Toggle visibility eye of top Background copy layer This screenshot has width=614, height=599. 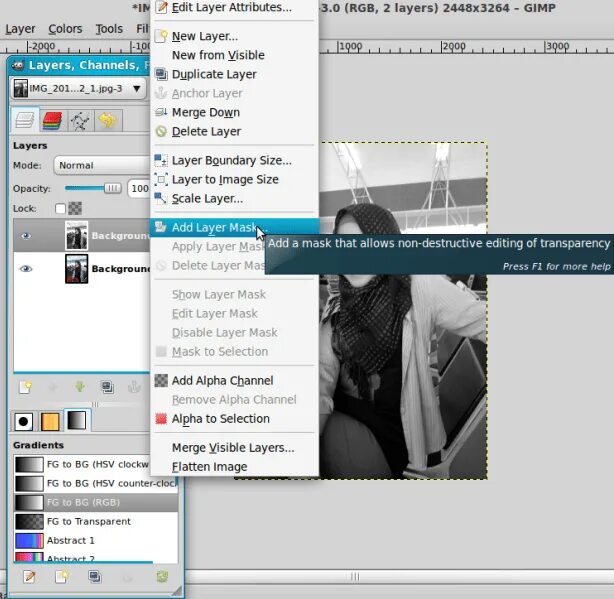tap(26, 236)
